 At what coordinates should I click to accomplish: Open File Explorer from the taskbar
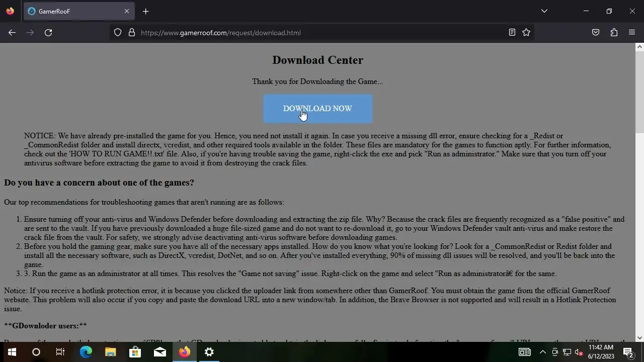tap(111, 352)
